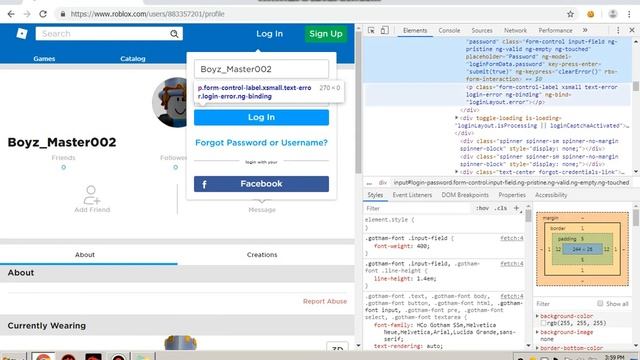Expand the background-image computed property
Screen dimensions: 640x360
pyautogui.click(x=538, y=332)
